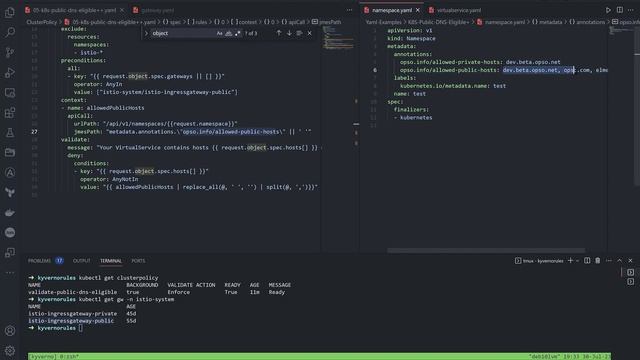Click the left editor minimap
This screenshot has height=360, width=640.
339,38
